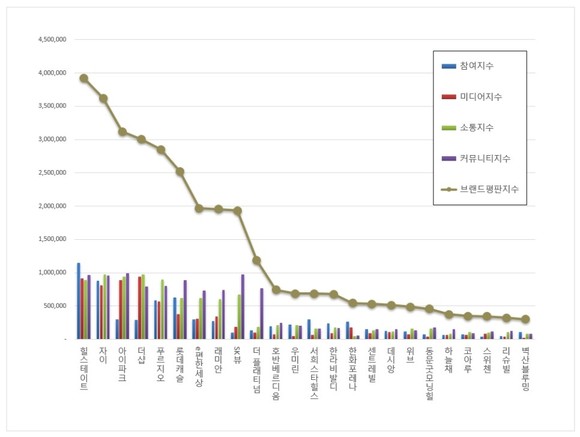Click the tall blue bar for 힐스테이트

(78, 301)
